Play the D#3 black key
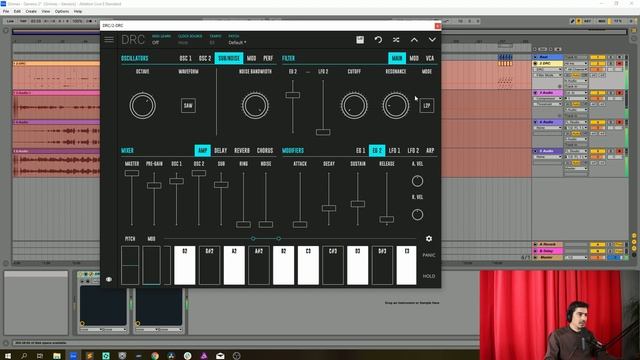This screenshot has height=360, width=640. (x=382, y=265)
